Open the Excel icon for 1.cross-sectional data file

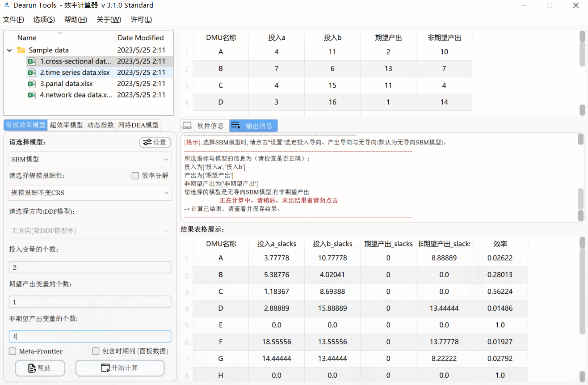point(31,61)
